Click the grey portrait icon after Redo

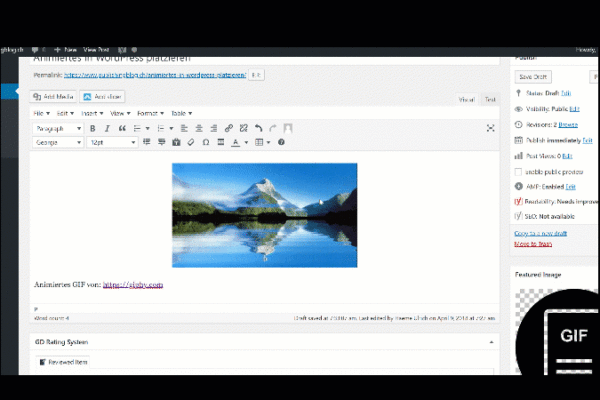click(x=288, y=128)
